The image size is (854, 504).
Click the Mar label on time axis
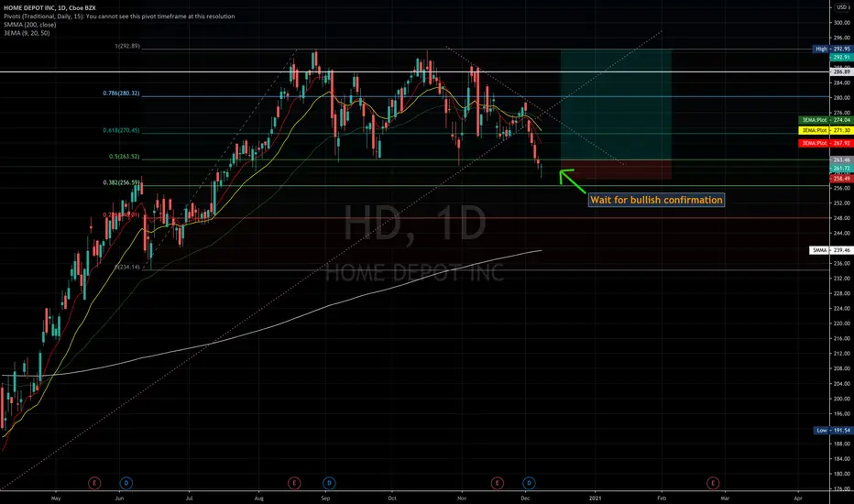tap(725, 498)
